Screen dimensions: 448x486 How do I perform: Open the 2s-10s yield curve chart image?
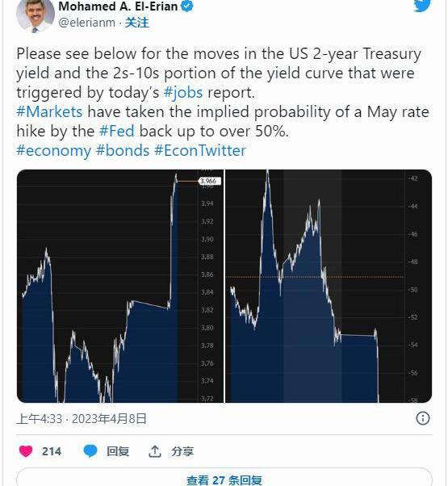329,286
